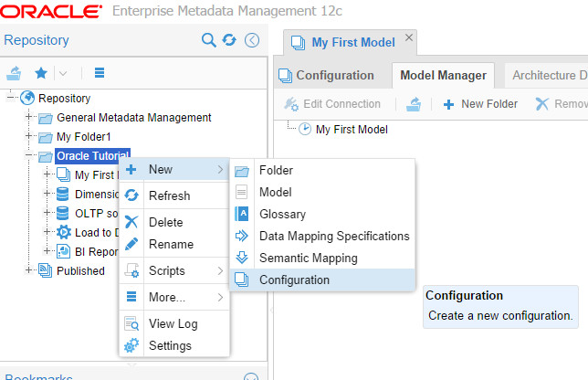Select My Folder1 in the tree
The image size is (588, 380).
click(84, 136)
